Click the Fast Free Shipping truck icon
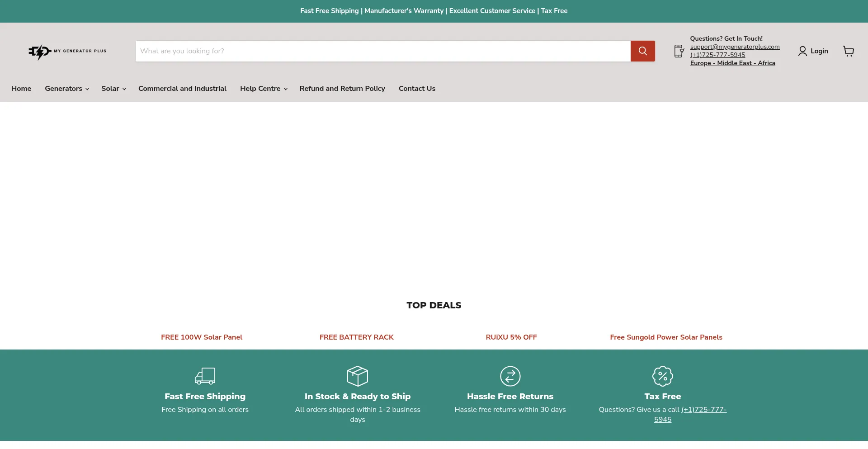This screenshot has width=868, height=449. pos(205,376)
